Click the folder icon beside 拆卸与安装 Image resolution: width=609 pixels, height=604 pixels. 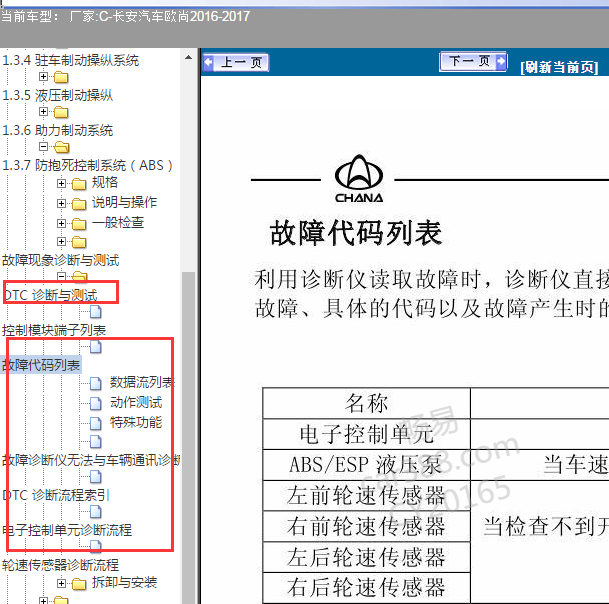79,583
